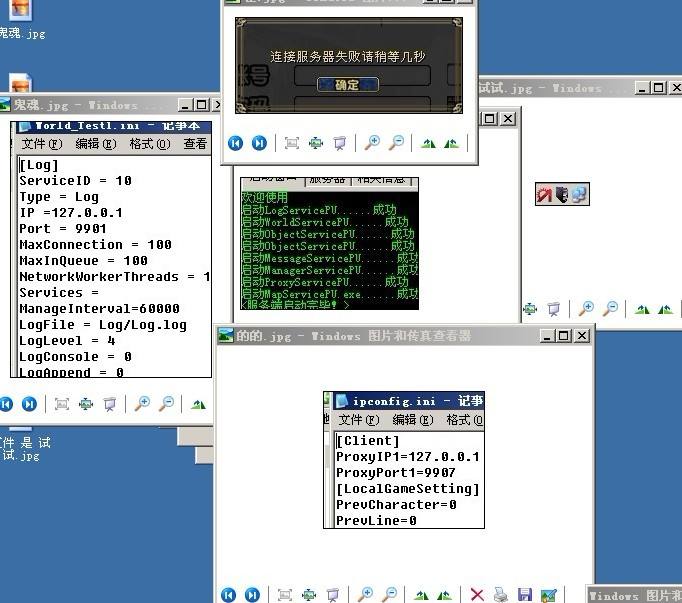
Task: Zoom in using top center viewer toolbar
Action: point(372,142)
